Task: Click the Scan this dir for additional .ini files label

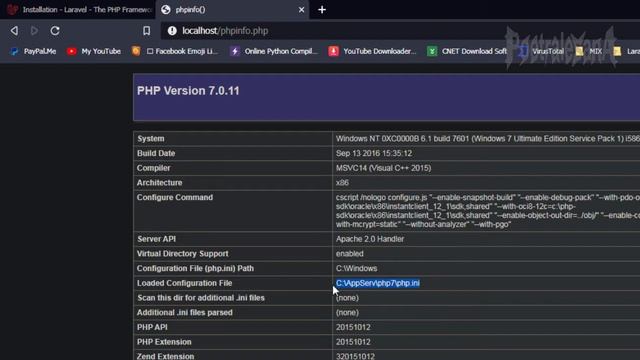Action: [x=201, y=298]
